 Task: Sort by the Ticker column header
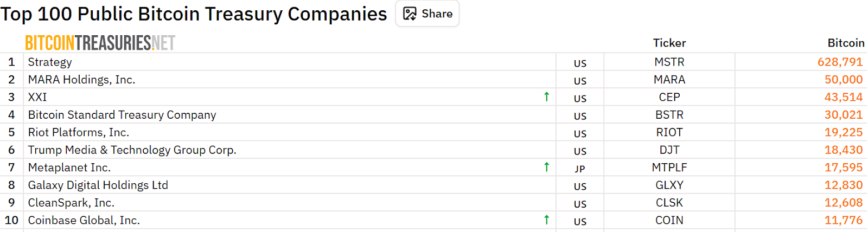tap(669, 43)
